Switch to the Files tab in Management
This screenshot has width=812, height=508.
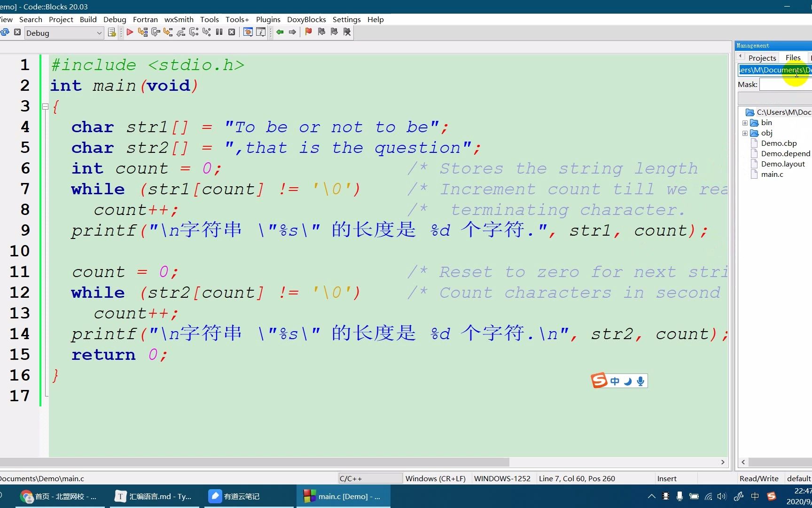click(793, 57)
